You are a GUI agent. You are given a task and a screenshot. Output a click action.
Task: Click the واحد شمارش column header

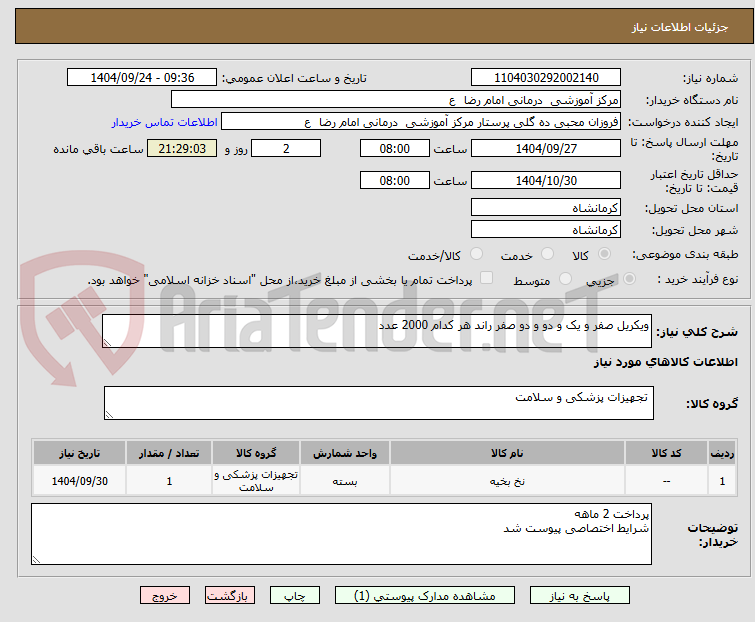pos(345,453)
